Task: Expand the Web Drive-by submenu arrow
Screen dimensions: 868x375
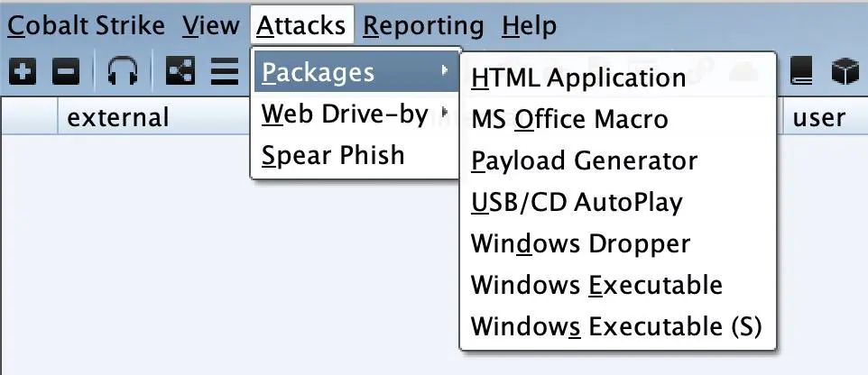Action: point(444,113)
